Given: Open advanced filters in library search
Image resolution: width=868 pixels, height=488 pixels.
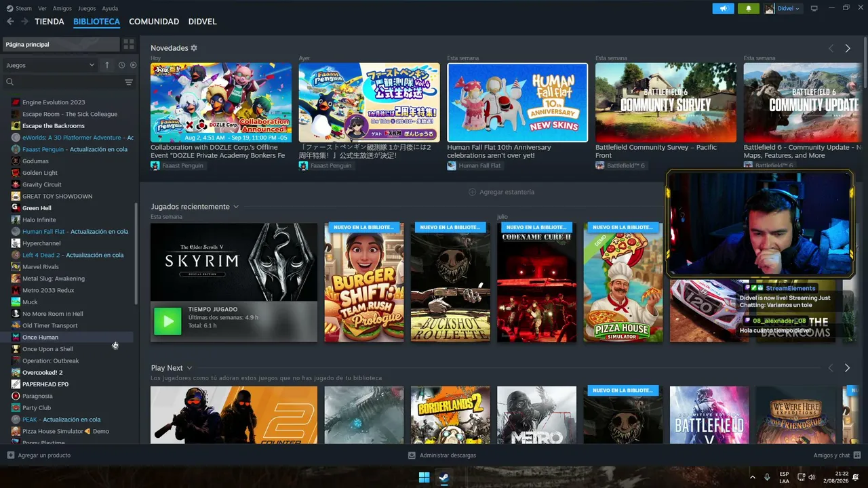Looking at the screenshot, I should coord(129,82).
